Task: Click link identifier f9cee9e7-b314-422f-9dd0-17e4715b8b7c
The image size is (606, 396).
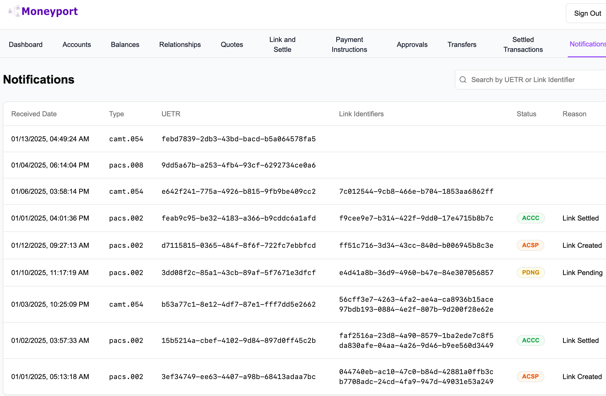Action: point(416,218)
